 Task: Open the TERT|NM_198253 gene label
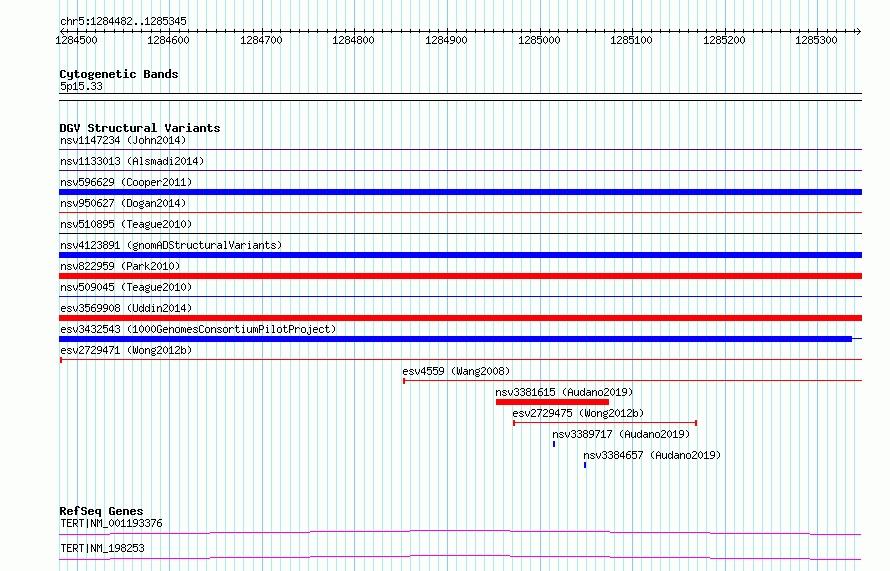click(102, 548)
